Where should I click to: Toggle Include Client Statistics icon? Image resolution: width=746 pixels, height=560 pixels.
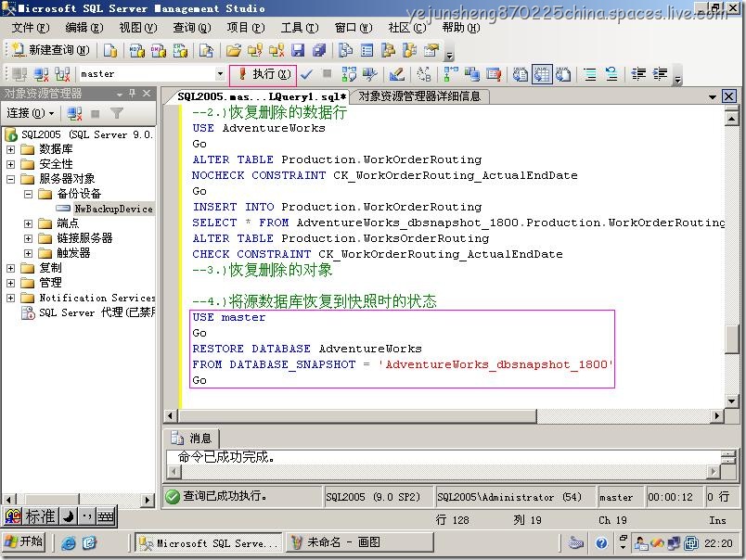click(x=472, y=74)
